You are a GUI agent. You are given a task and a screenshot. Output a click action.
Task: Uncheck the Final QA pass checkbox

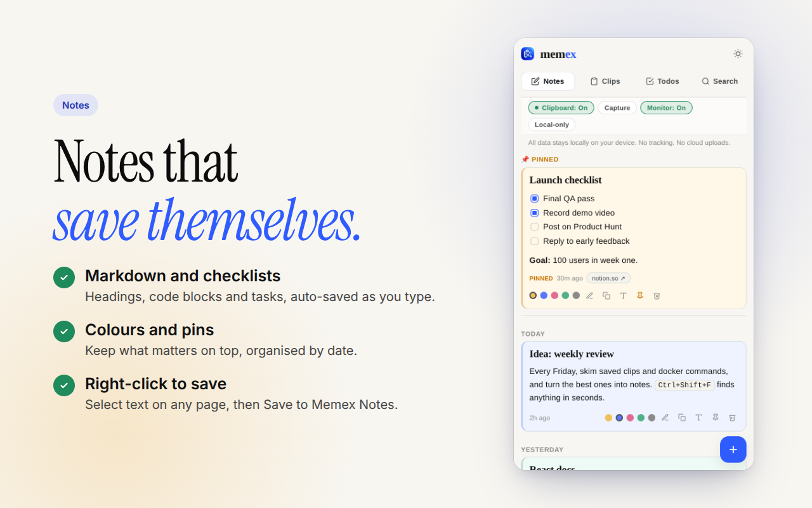(x=534, y=199)
